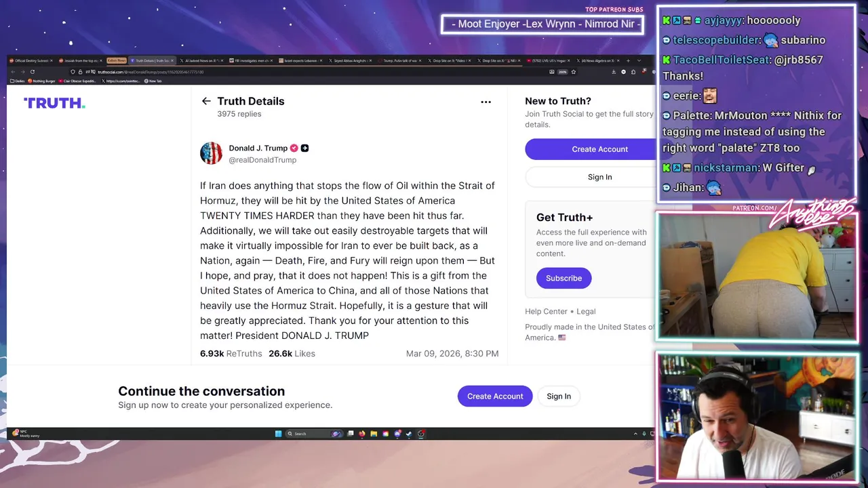868x488 pixels.
Task: Click the red verified badge beside Trump's name
Action: (294, 148)
